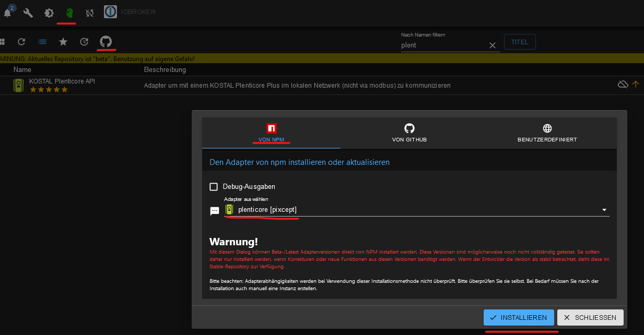The image size is (644, 335).
Task: Click the KOSTAL Plenticore adapter icon
Action: point(19,86)
